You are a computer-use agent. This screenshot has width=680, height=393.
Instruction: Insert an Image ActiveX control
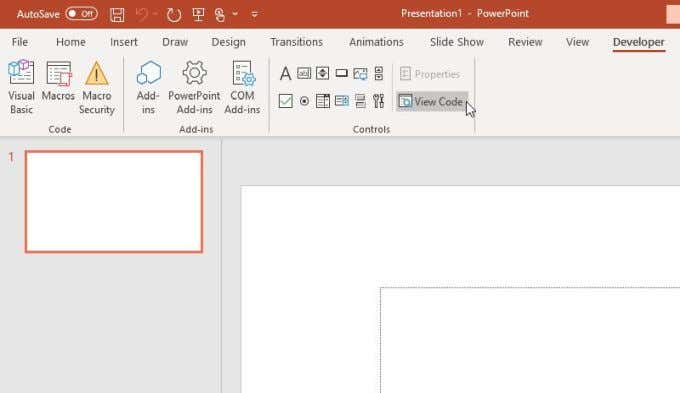point(360,74)
